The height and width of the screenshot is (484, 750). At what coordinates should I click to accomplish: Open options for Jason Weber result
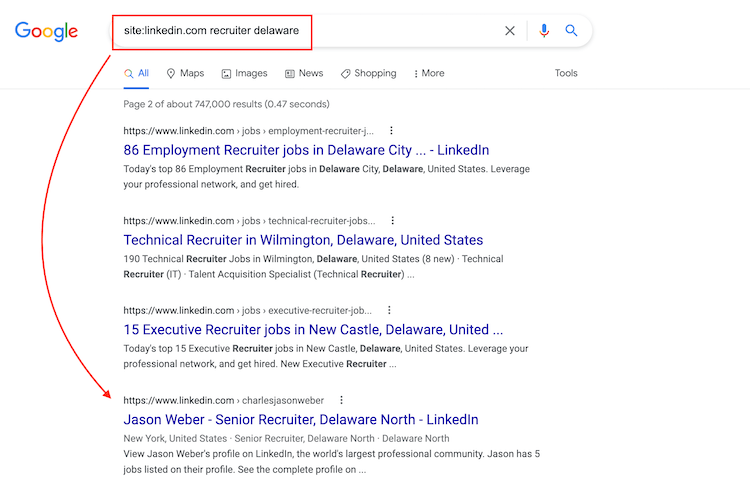(x=341, y=400)
